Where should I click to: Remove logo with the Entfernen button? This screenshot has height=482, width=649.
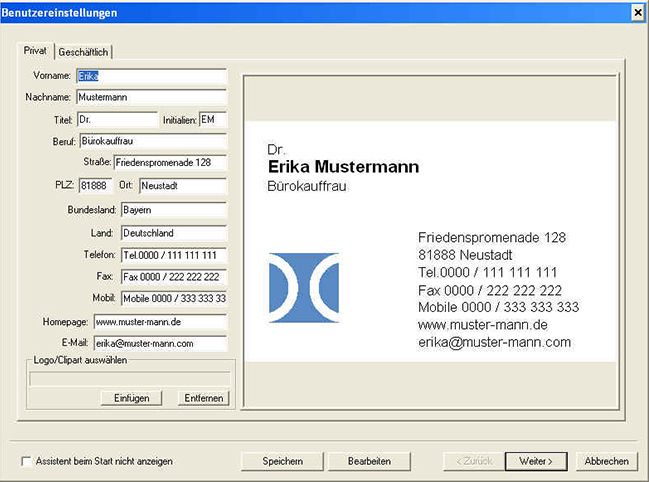205,398
